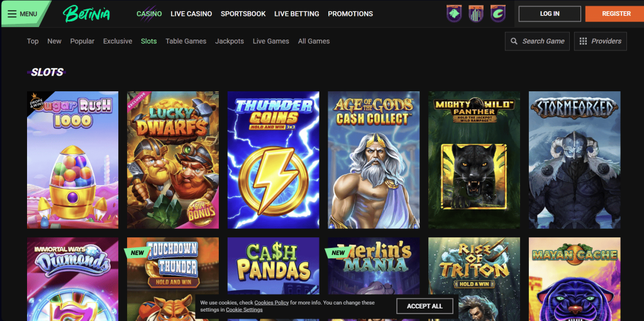Open the Stormforged slot
The image size is (644, 321).
click(x=575, y=160)
